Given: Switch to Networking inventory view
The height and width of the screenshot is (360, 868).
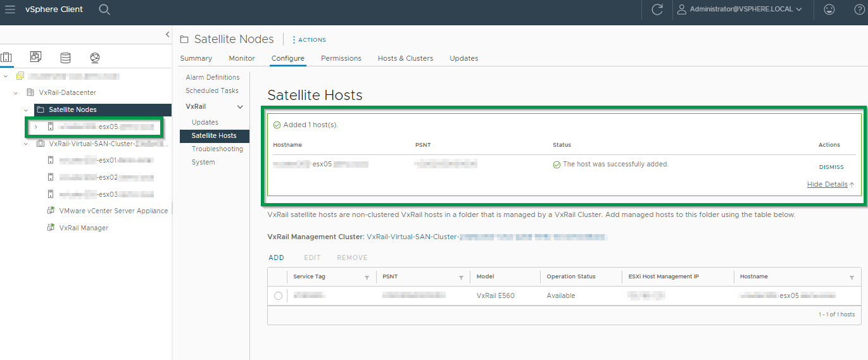Looking at the screenshot, I should click(95, 58).
